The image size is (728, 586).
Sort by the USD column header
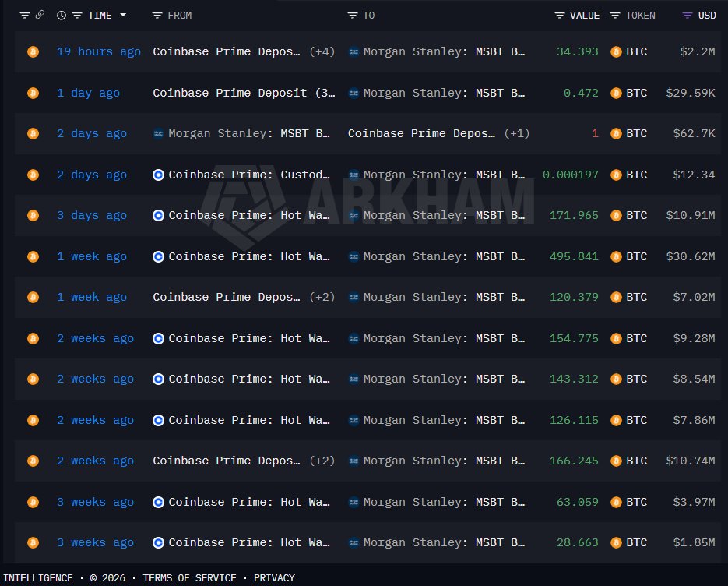click(707, 16)
